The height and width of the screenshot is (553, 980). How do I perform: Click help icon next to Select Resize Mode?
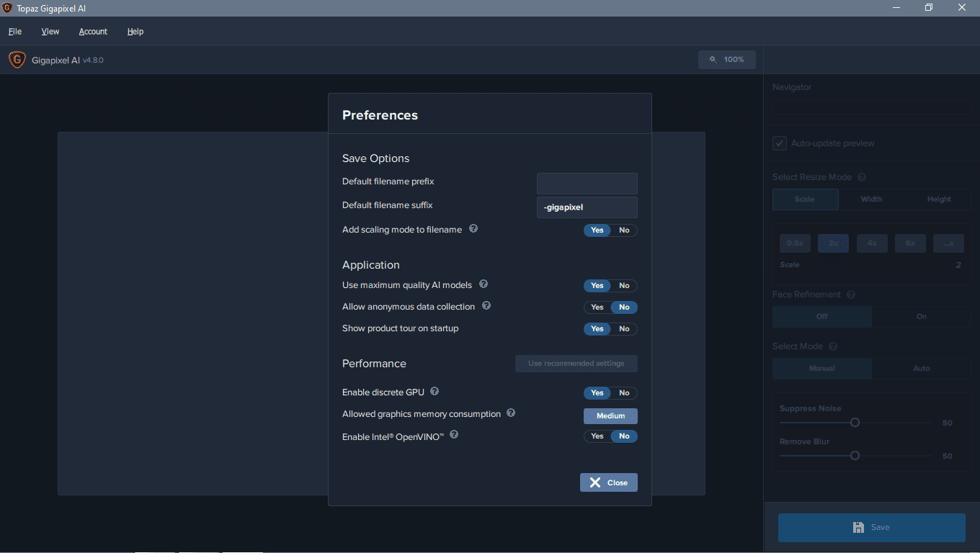[x=862, y=177]
